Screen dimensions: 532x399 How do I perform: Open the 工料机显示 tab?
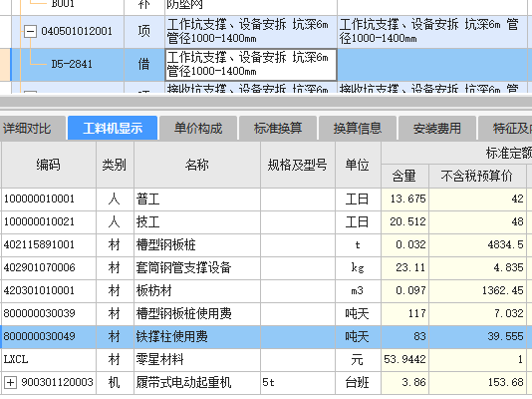113,129
